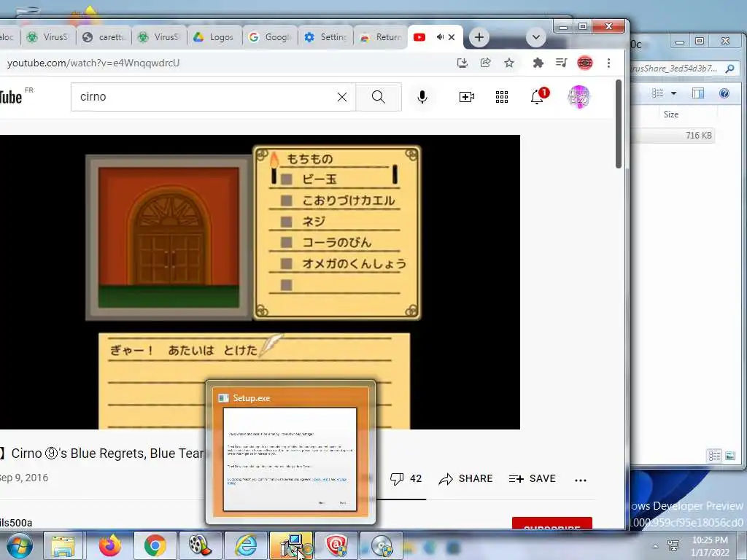
Task: Launch Internet Explorer from the taskbar
Action: click(x=246, y=545)
